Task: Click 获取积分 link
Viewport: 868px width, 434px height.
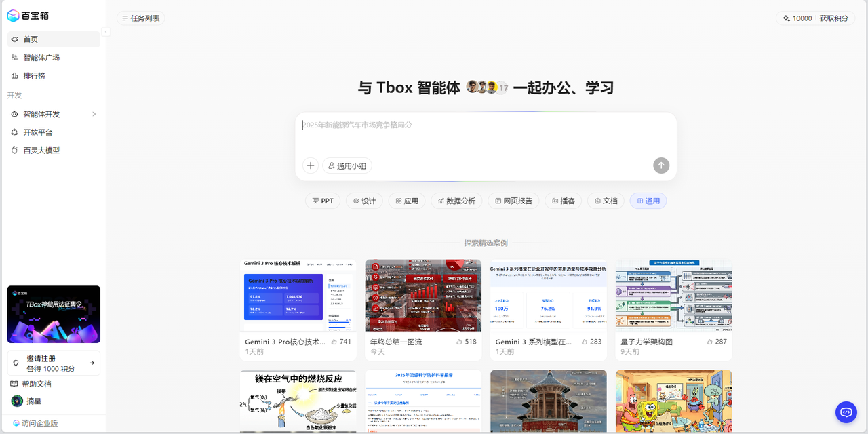Action: (x=833, y=18)
